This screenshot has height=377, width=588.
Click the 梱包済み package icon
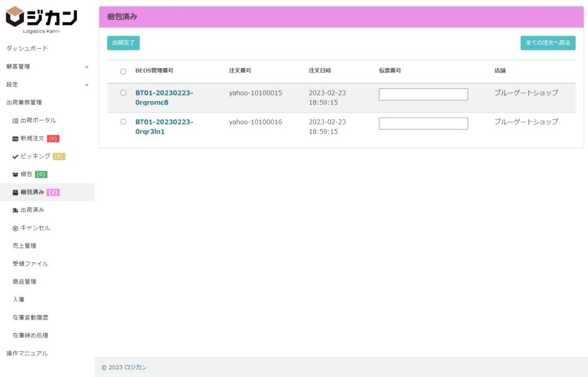[16, 192]
